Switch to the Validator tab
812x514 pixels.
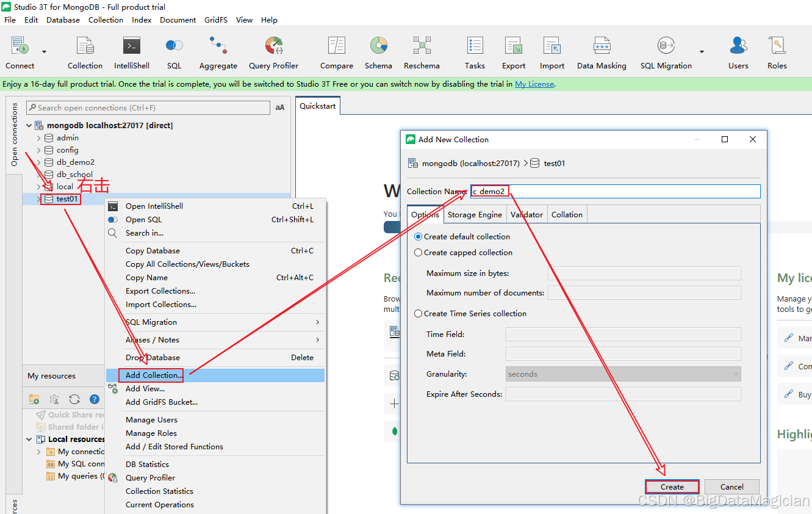point(526,214)
